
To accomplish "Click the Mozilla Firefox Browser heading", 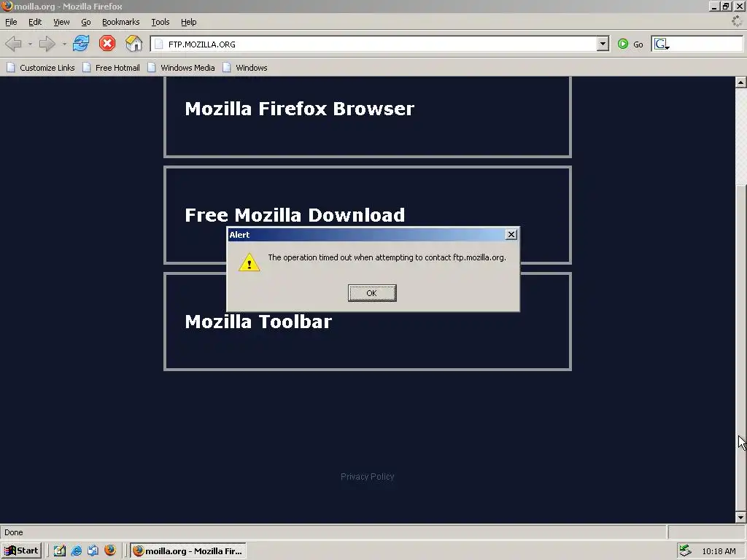I will tap(300, 109).
